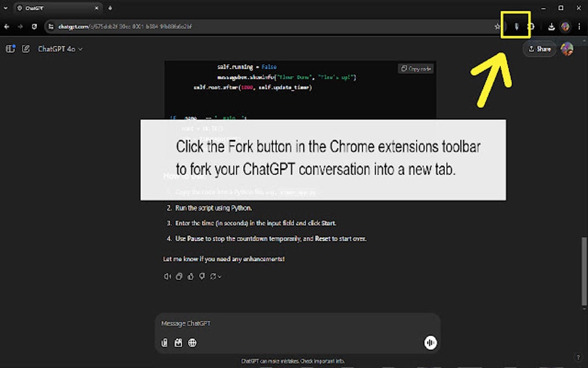Click the browser downloads icon

pyautogui.click(x=552, y=27)
